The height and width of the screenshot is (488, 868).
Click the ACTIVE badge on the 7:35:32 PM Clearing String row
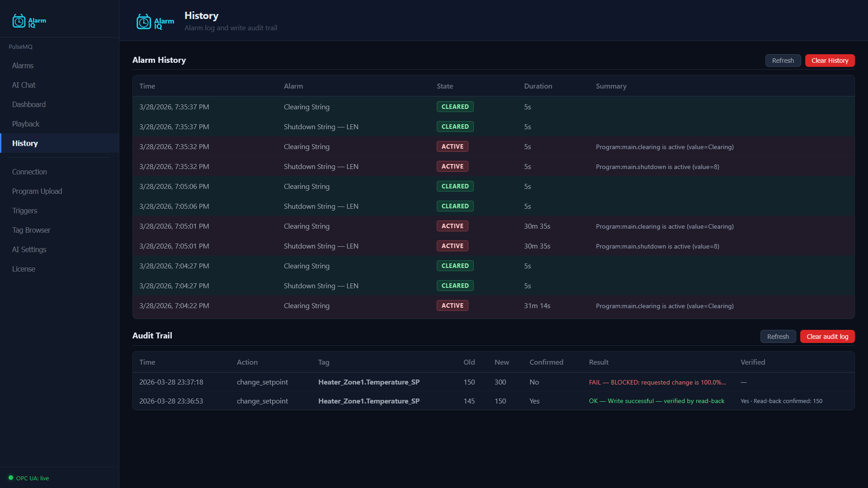452,146
